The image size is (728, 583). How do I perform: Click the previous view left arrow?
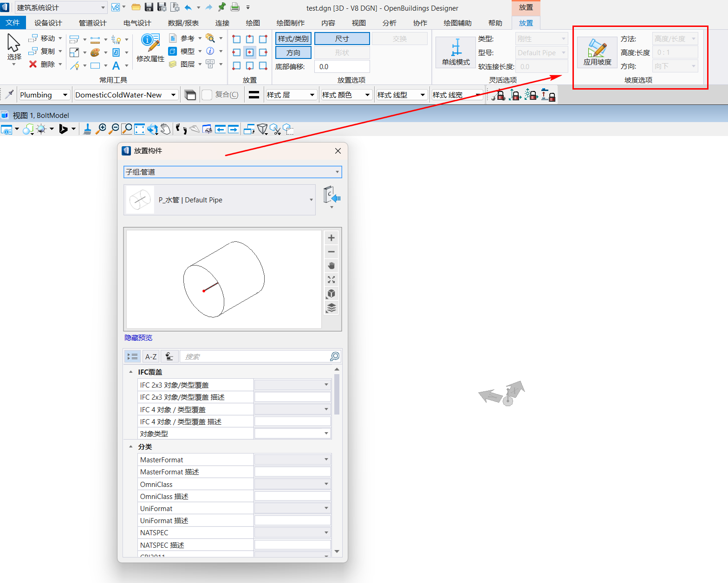pyautogui.click(x=220, y=129)
